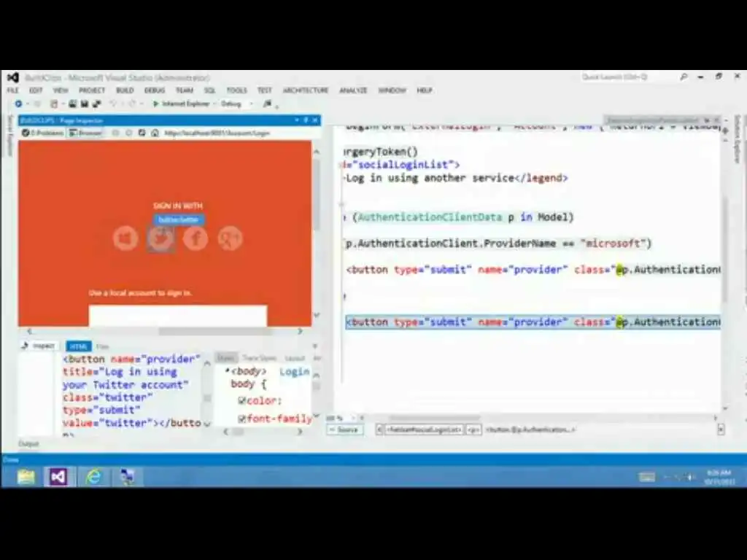The width and height of the screenshot is (747, 560).
Task: Click the Page Inspector refresh icon
Action: (142, 133)
